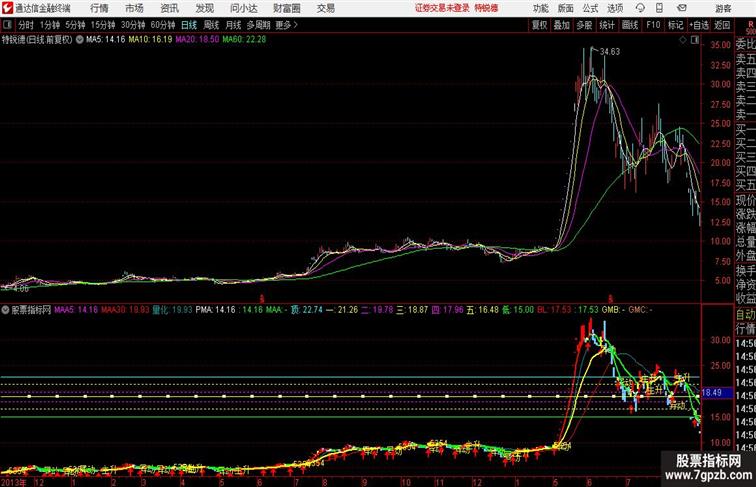Open the 公式 menu
Viewport: 756px width, 487px height.
point(590,8)
